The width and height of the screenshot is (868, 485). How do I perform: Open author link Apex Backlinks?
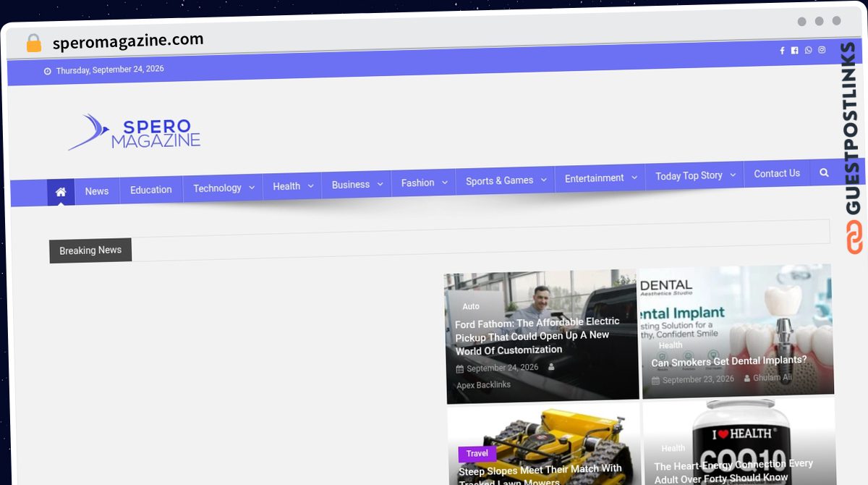click(x=483, y=385)
